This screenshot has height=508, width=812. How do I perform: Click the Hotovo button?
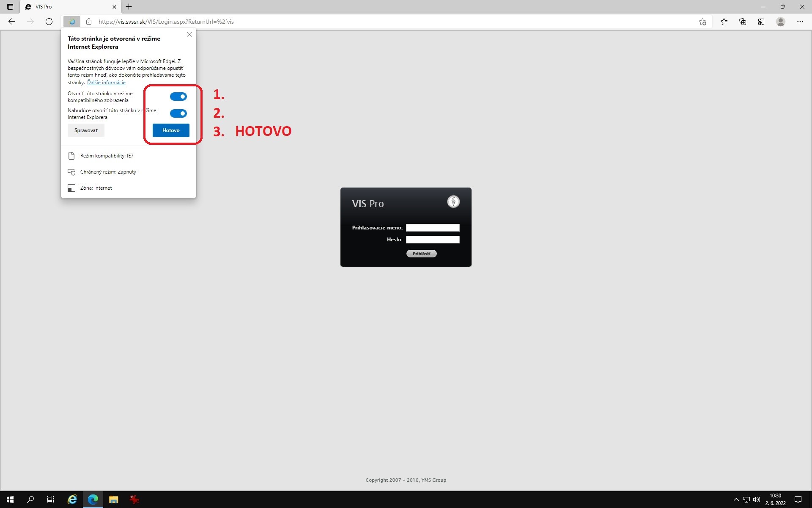pyautogui.click(x=171, y=130)
